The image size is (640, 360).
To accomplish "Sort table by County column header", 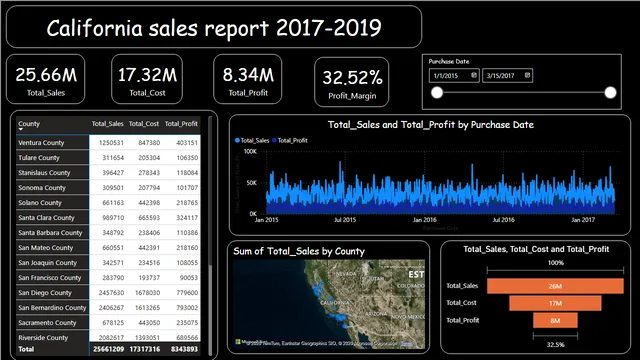I will tap(29, 124).
